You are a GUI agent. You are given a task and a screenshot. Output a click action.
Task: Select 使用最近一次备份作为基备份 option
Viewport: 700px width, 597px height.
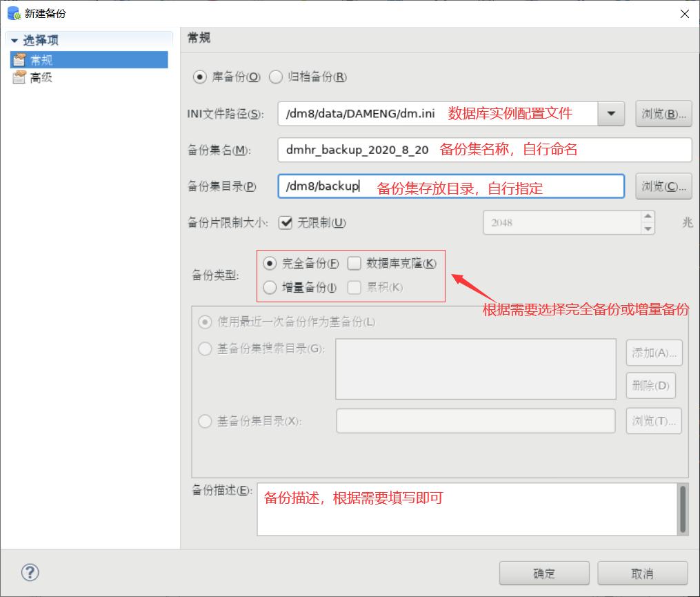[205, 322]
